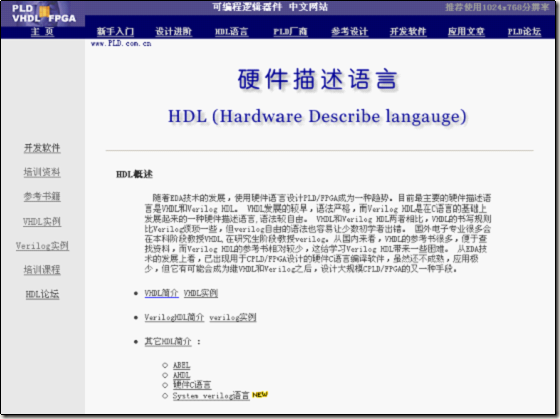
Task: Open 参考书籍 in the sidebar
Action: point(42,196)
